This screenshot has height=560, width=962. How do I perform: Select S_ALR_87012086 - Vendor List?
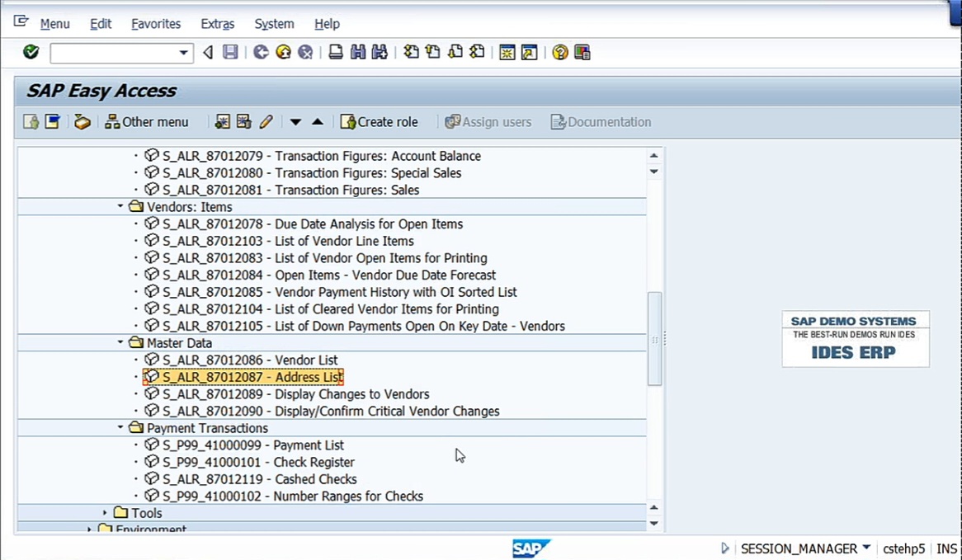click(250, 360)
